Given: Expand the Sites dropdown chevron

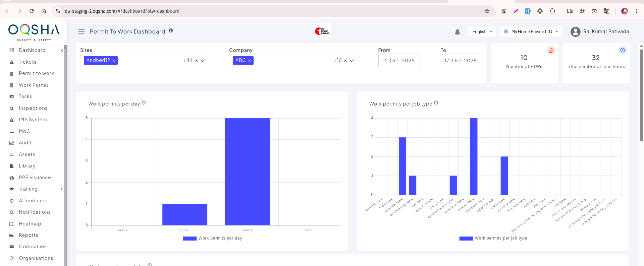Looking at the screenshot, I should tap(203, 61).
